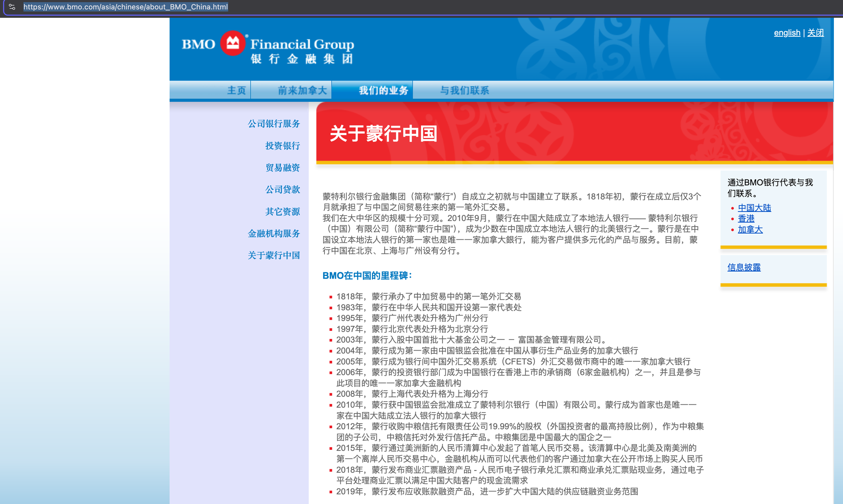Open 公司贷款 in the sidebar

click(x=283, y=190)
